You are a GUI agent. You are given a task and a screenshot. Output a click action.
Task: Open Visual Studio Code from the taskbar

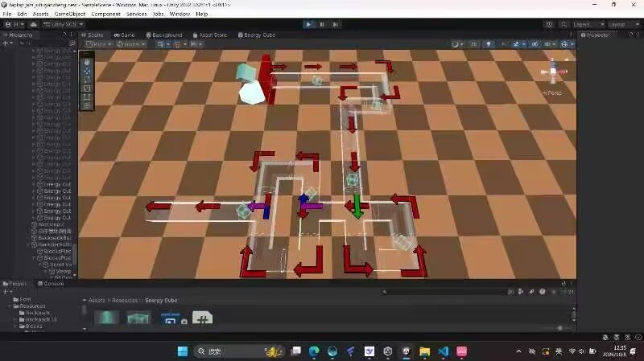point(444,351)
